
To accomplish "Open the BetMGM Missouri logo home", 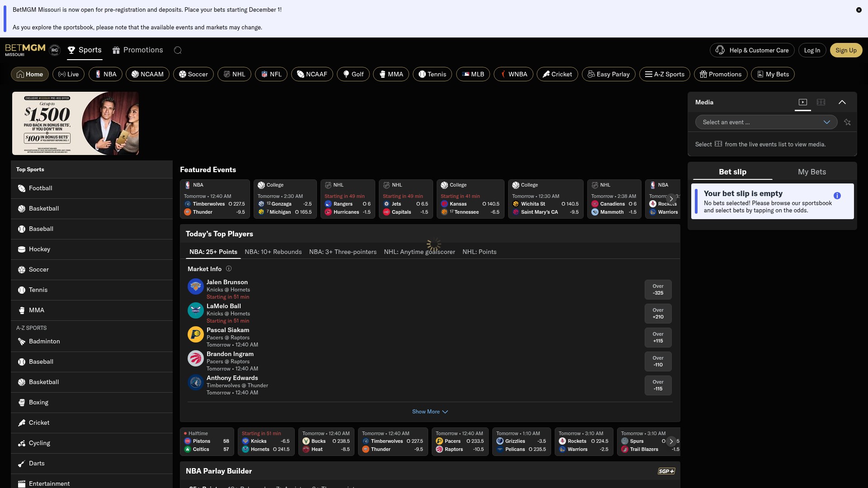I will [x=25, y=50].
